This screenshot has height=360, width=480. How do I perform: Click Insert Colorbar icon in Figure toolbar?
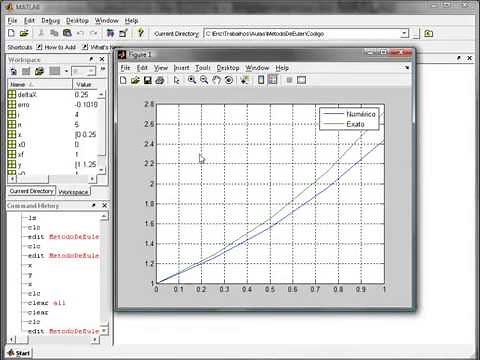click(x=261, y=80)
